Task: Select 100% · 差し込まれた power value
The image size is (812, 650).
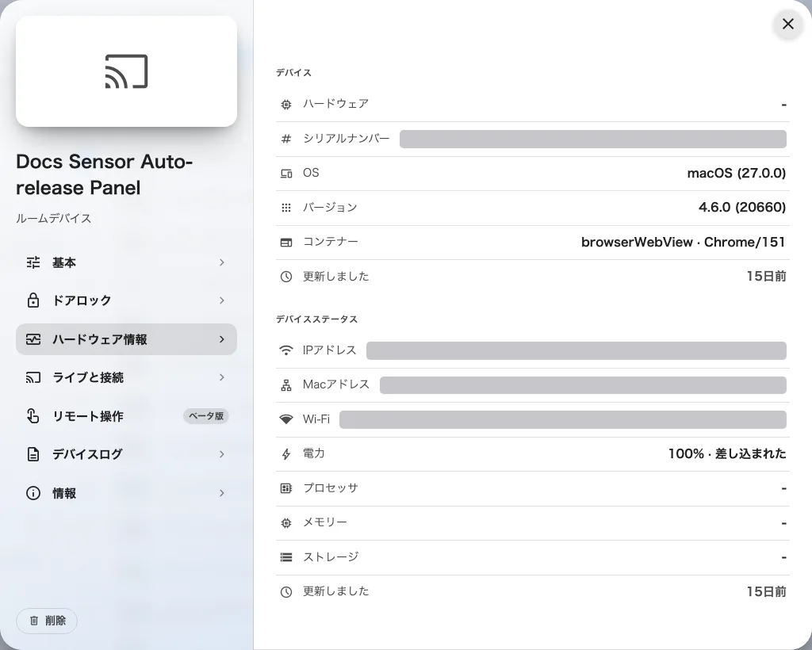Action: pos(727,454)
